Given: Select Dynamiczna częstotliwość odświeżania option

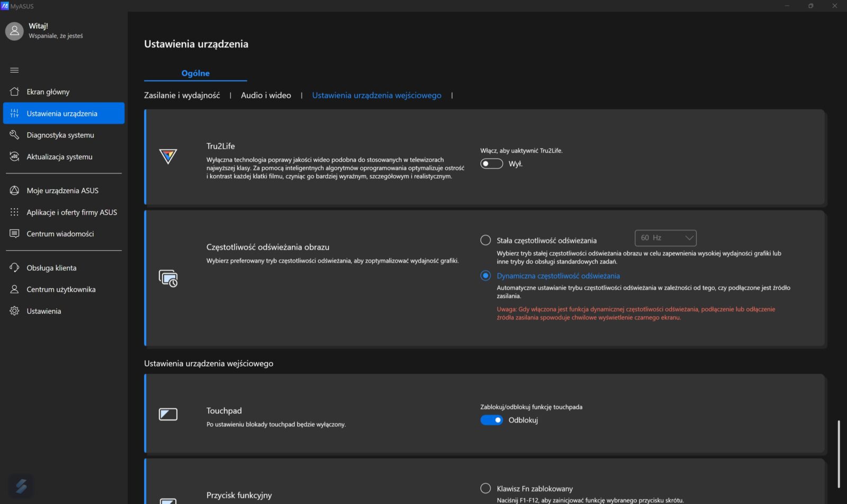Looking at the screenshot, I should 485,276.
